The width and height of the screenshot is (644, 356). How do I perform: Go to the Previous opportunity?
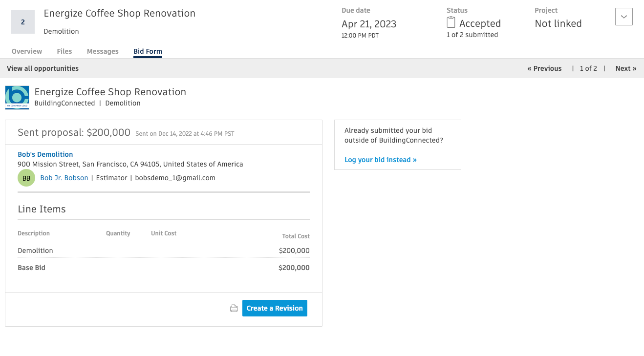tap(544, 68)
